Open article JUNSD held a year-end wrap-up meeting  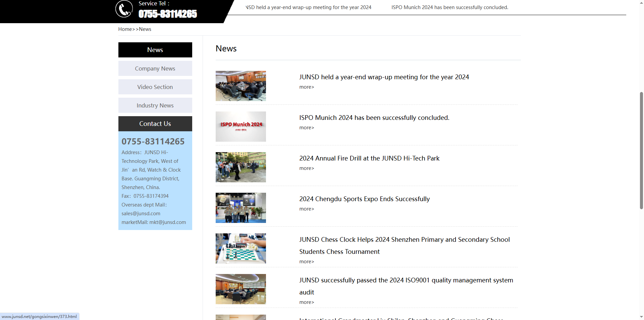pos(384,77)
